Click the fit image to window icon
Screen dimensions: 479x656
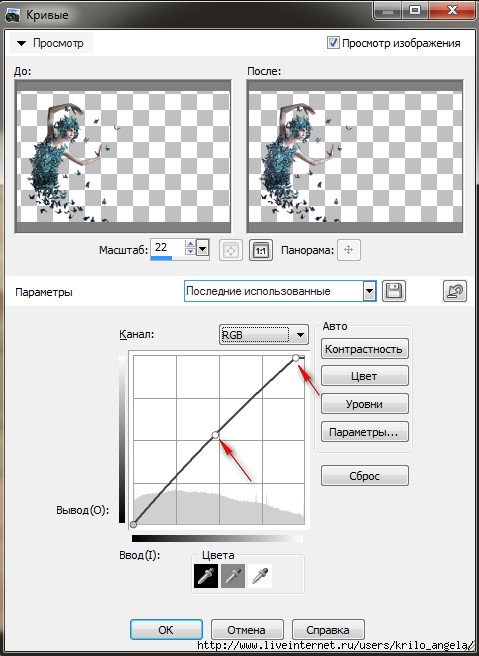click(231, 250)
